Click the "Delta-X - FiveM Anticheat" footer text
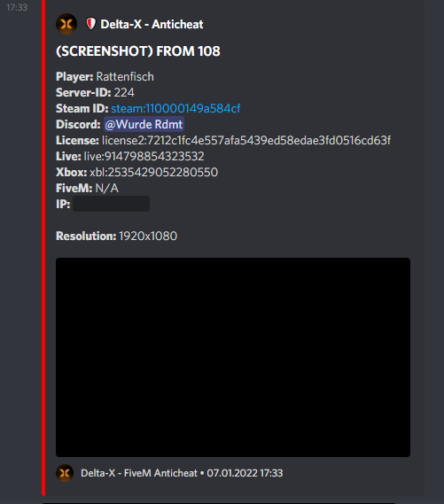Viewport: 444px width, 504px height. tap(139, 473)
